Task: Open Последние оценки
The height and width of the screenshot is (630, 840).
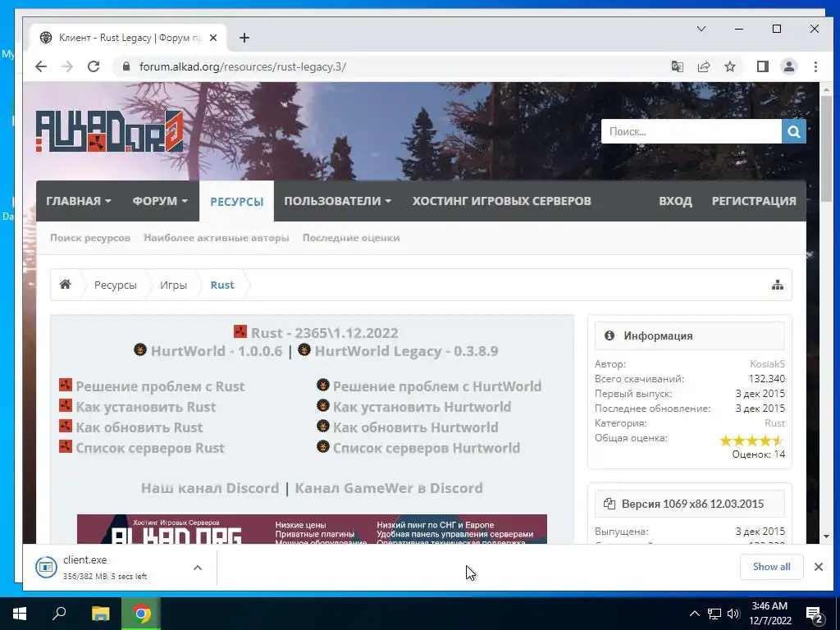Action: click(x=351, y=238)
